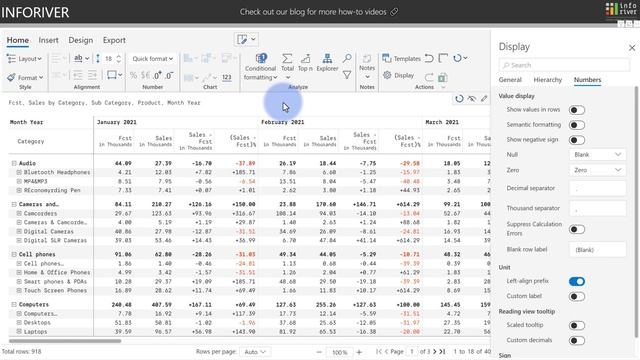This screenshot has height=360, width=640.
Task: Click the Excel export icon in Actions
Action: click(x=442, y=77)
